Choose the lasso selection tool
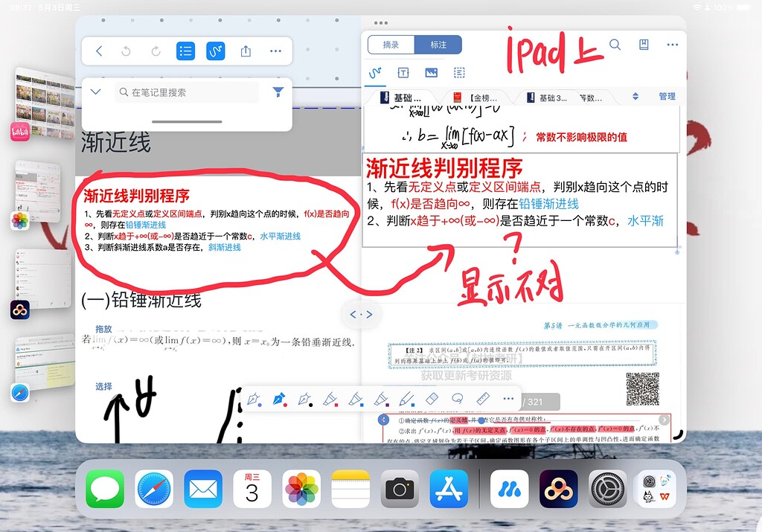This screenshot has height=532, width=762. (456, 399)
